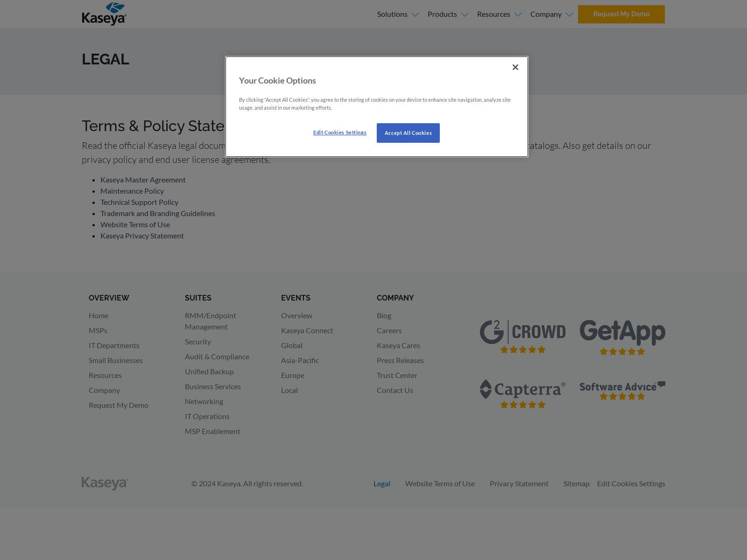This screenshot has height=560, width=747.
Task: Open IT Departments footer link
Action: pos(114,345)
